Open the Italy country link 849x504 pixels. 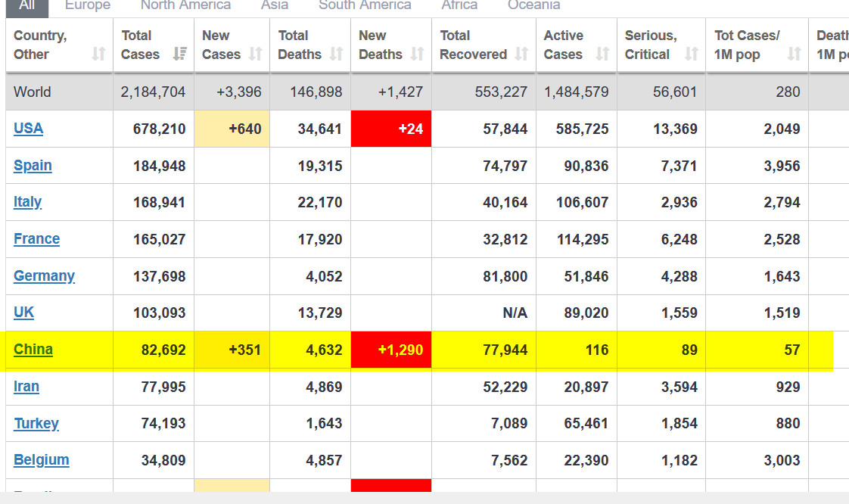point(27,202)
